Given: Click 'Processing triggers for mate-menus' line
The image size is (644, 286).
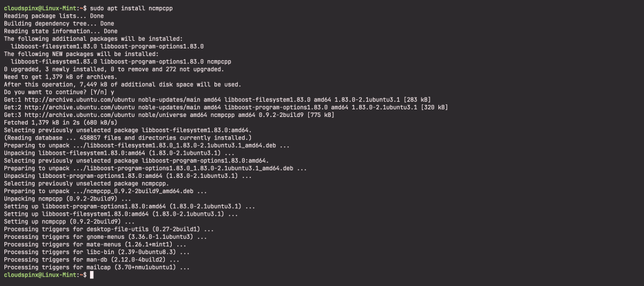Looking at the screenshot, I should 96,245.
